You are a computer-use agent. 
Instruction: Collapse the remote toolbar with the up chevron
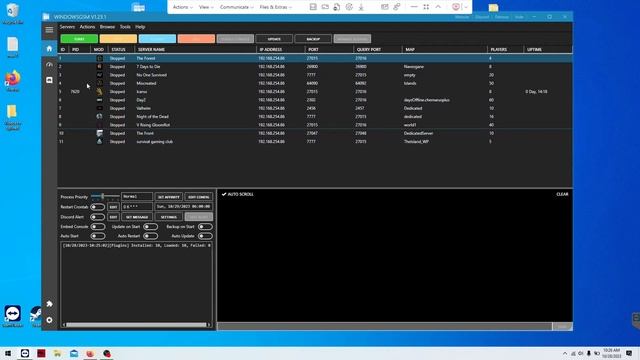click(438, 7)
